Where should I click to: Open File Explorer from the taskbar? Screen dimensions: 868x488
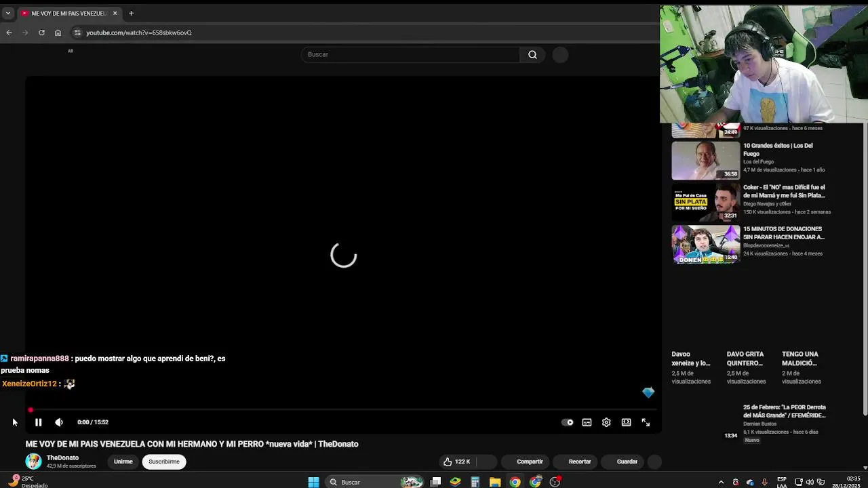point(495,482)
